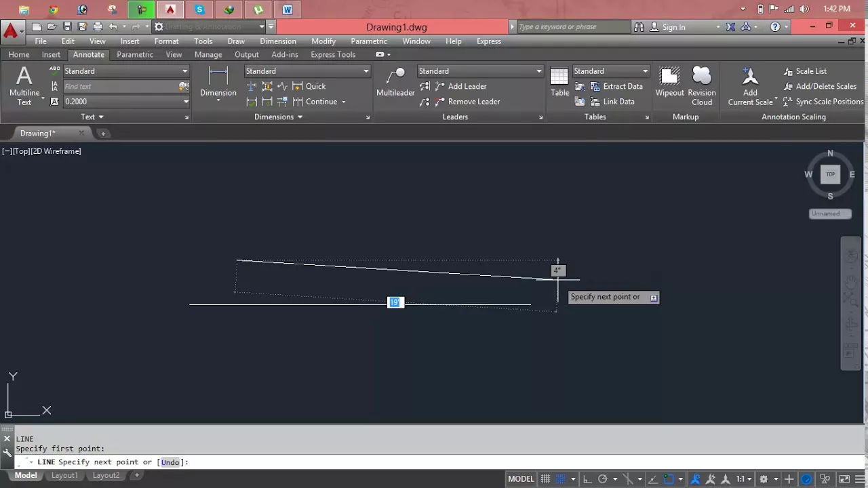Select the Multiline Text tool
Image resolution: width=868 pixels, height=488 pixels.
24,86
